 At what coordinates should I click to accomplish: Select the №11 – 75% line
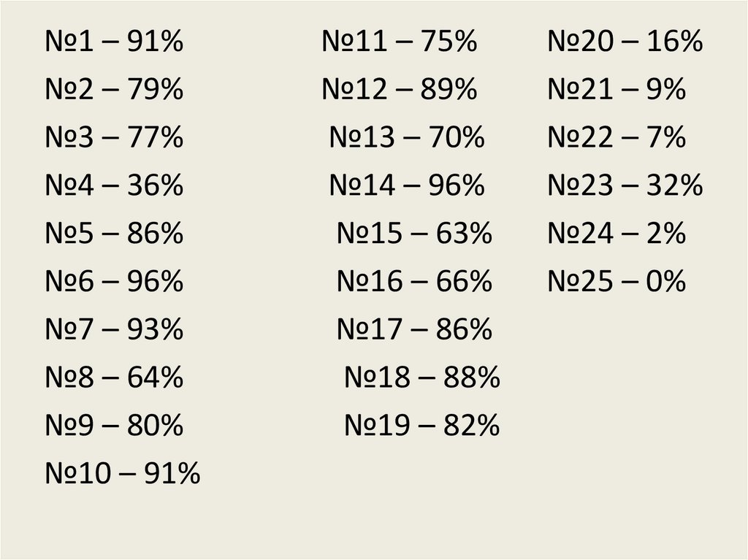tap(399, 42)
